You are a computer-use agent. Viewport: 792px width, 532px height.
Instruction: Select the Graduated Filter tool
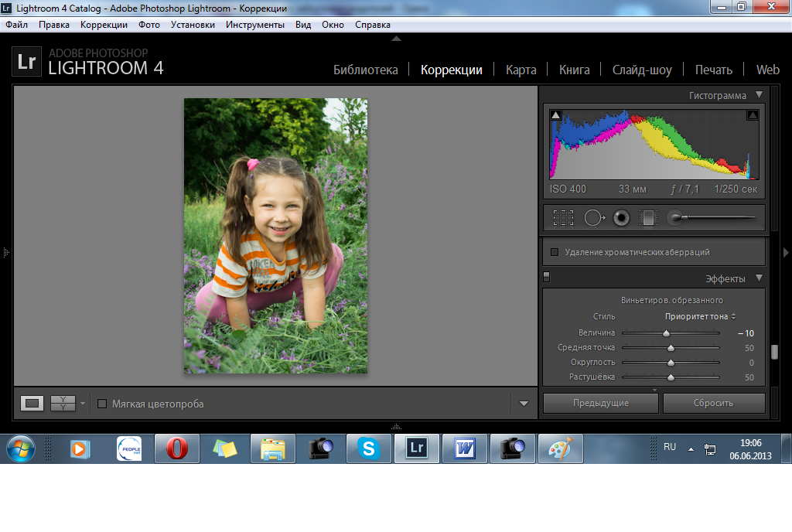point(647,219)
